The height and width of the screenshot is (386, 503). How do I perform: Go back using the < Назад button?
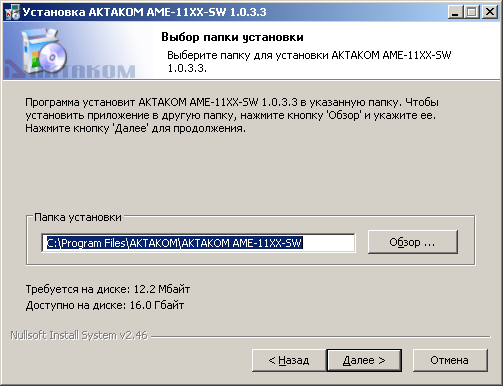(289, 360)
